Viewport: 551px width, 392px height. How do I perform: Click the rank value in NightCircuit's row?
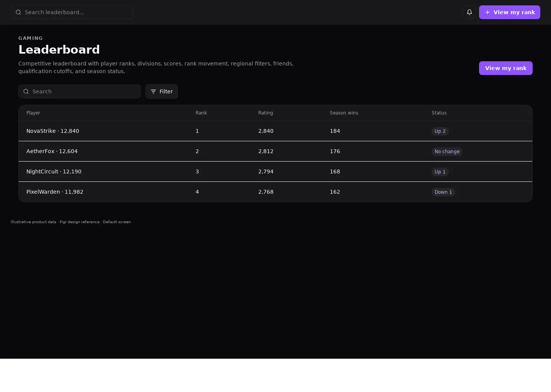(x=197, y=171)
